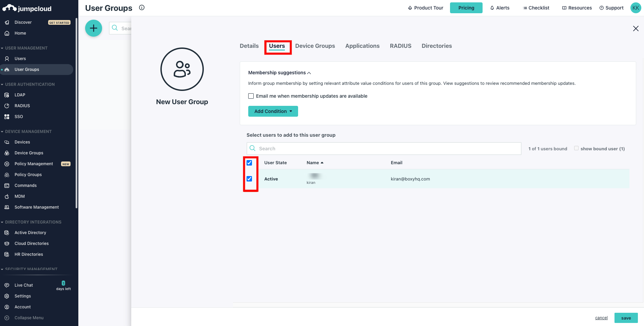Open the Checklist

(x=536, y=8)
